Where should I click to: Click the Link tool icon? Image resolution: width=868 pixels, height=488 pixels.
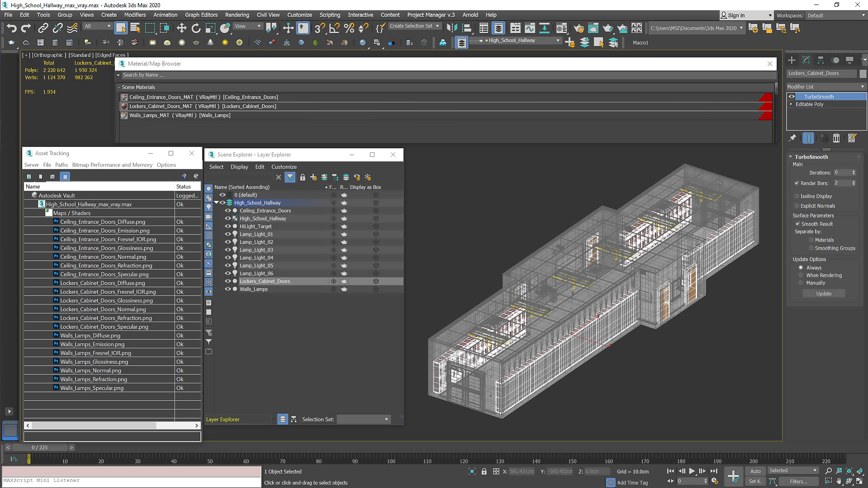tap(42, 28)
